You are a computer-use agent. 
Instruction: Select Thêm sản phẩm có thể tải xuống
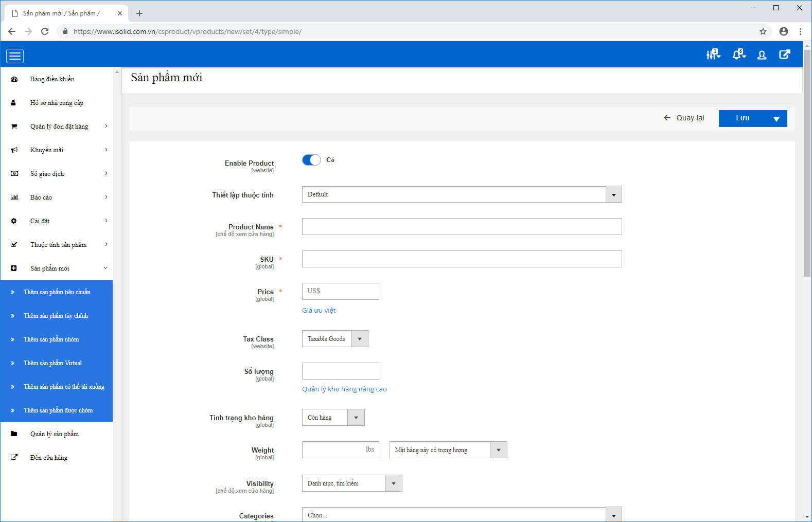pos(57,387)
